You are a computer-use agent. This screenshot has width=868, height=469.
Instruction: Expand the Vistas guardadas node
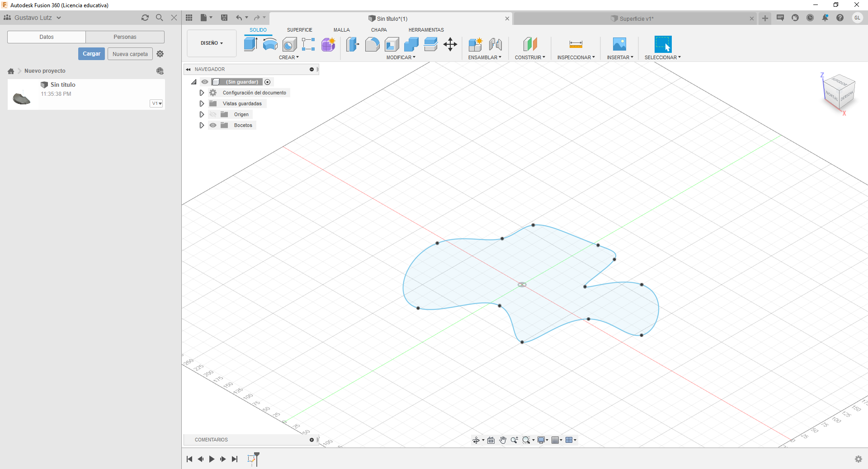(202, 103)
